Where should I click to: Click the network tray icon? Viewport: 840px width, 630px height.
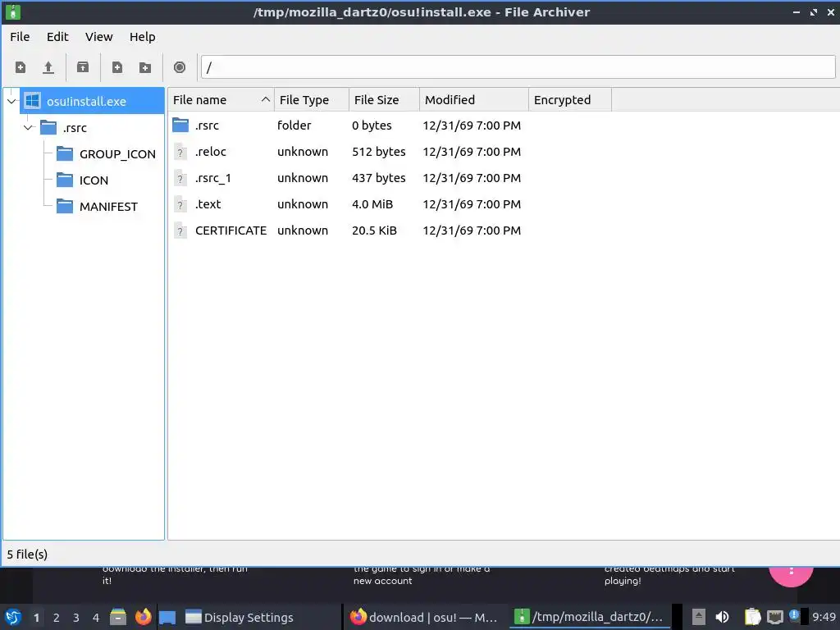(x=774, y=617)
